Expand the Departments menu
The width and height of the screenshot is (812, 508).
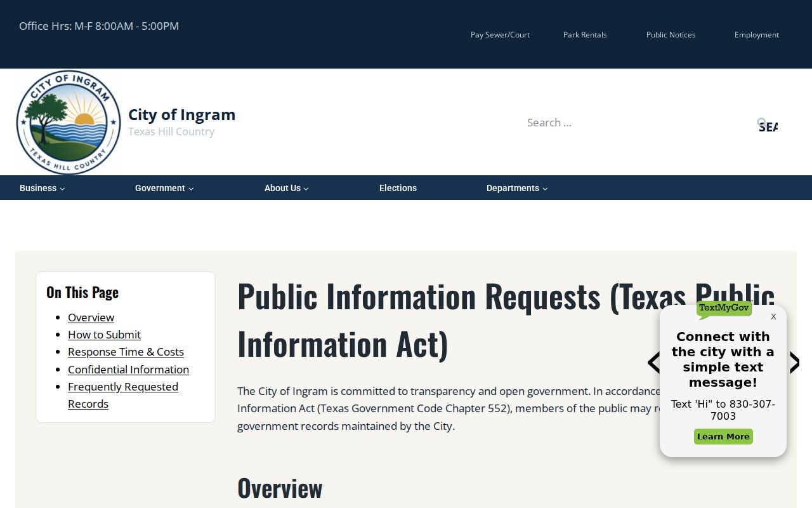click(x=517, y=188)
